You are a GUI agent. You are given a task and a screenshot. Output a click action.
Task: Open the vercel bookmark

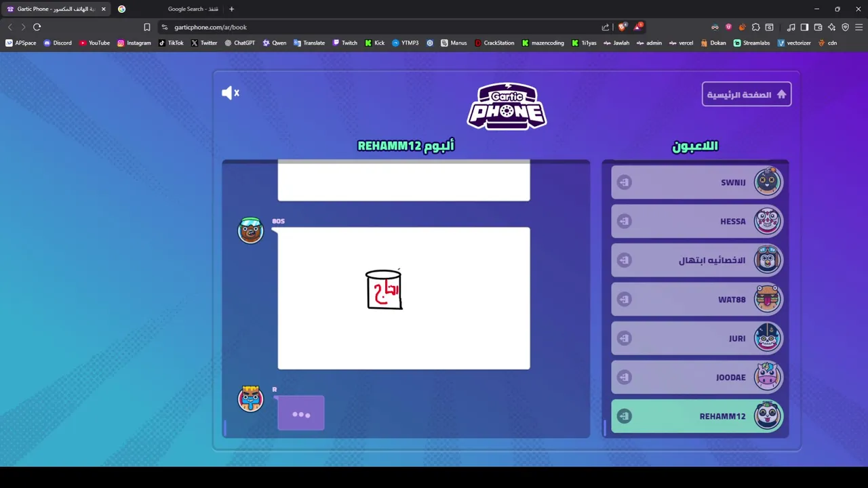coord(682,43)
